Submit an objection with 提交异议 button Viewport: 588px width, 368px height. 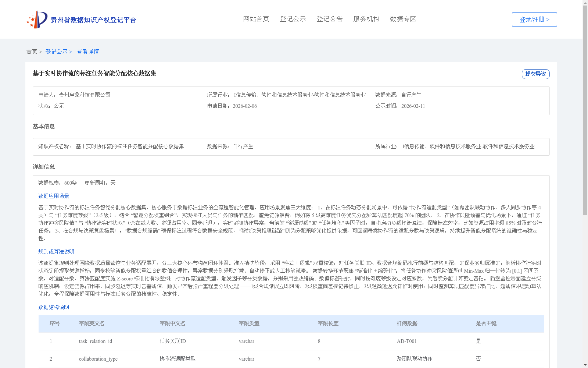[536, 74]
